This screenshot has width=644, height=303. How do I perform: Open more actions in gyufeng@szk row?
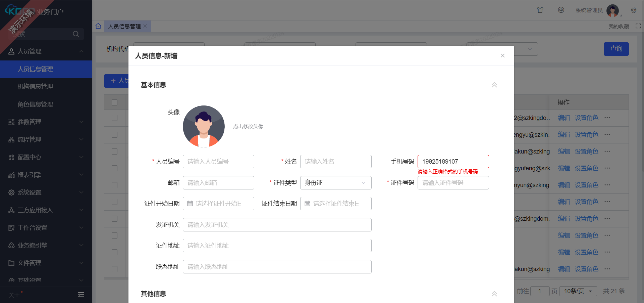tap(607, 168)
